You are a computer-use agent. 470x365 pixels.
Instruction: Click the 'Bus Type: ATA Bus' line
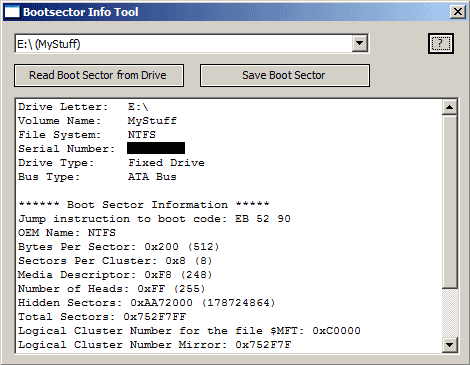coord(97,177)
